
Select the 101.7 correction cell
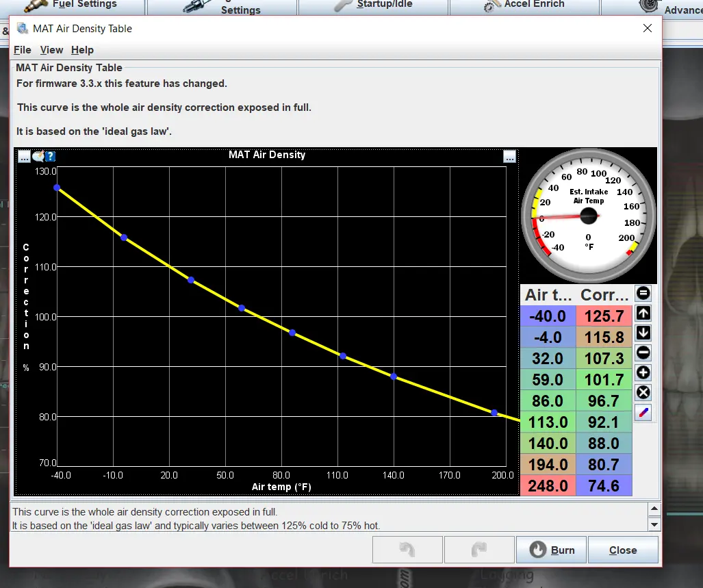coord(604,380)
